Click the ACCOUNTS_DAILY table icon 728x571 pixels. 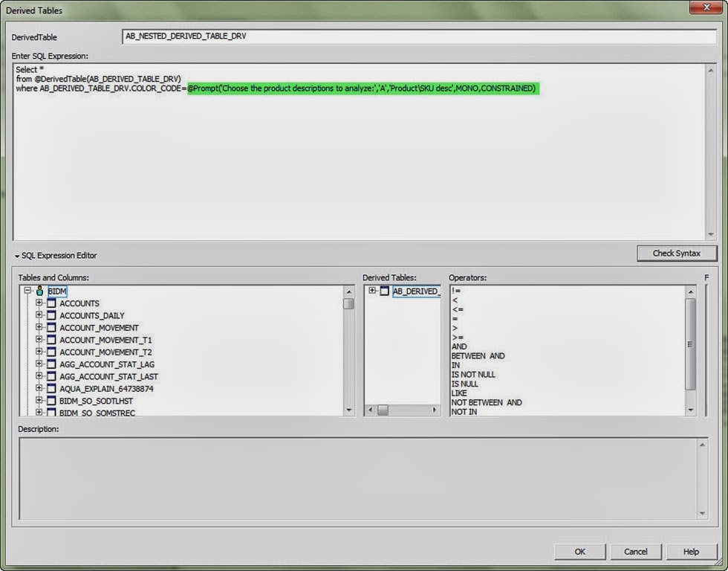coord(51,315)
